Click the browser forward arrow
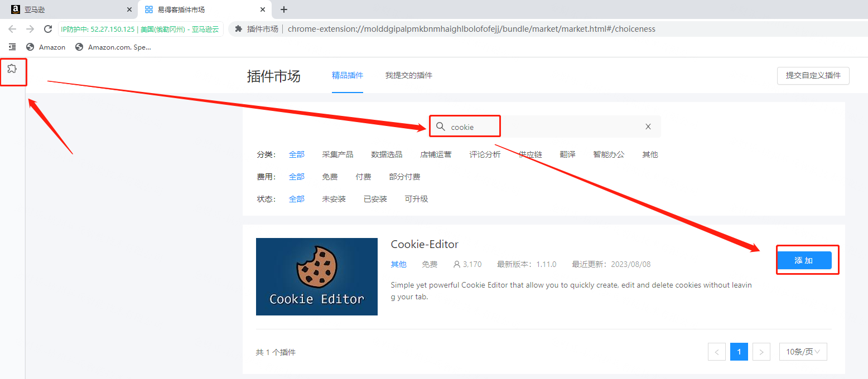The height and width of the screenshot is (379, 868). tap(30, 29)
